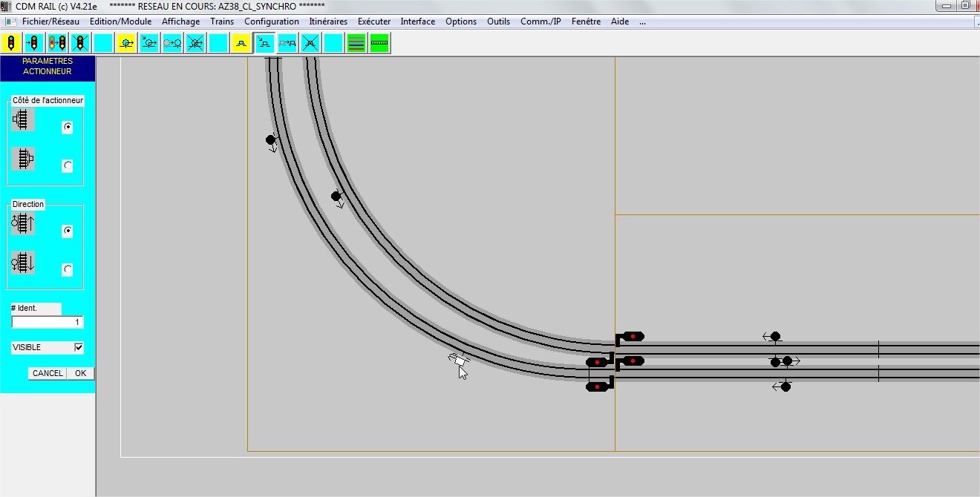Click the # Ident. number field

(48, 322)
